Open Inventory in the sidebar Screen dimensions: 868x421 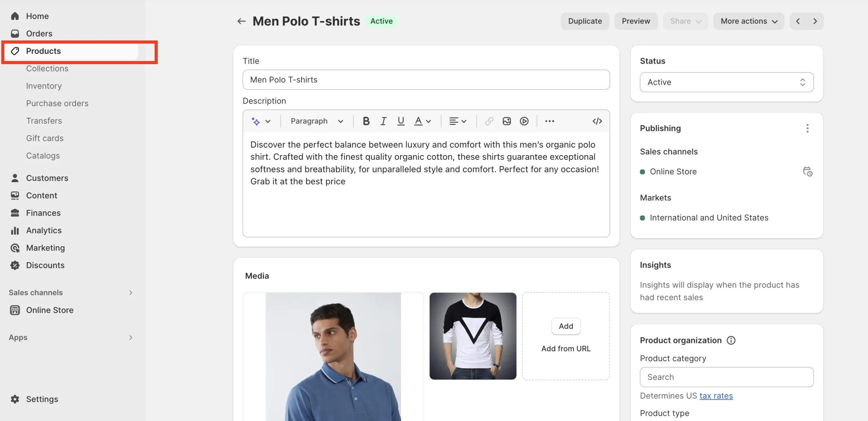pyautogui.click(x=44, y=86)
